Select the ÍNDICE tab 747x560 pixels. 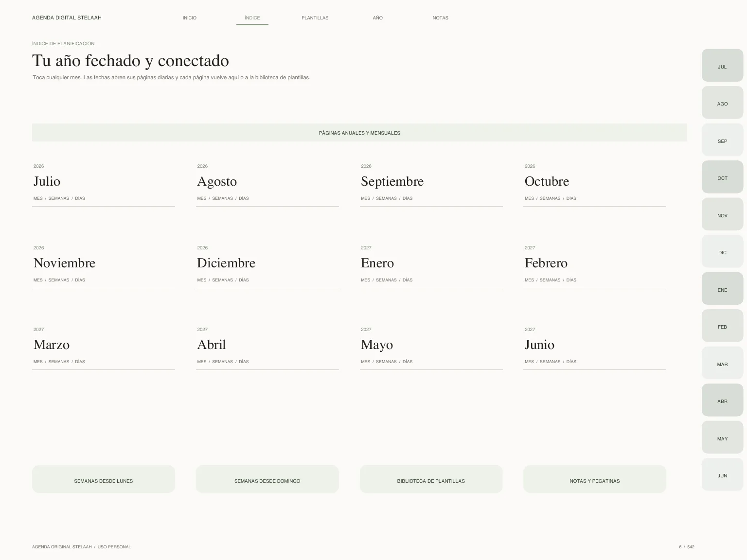252,18
